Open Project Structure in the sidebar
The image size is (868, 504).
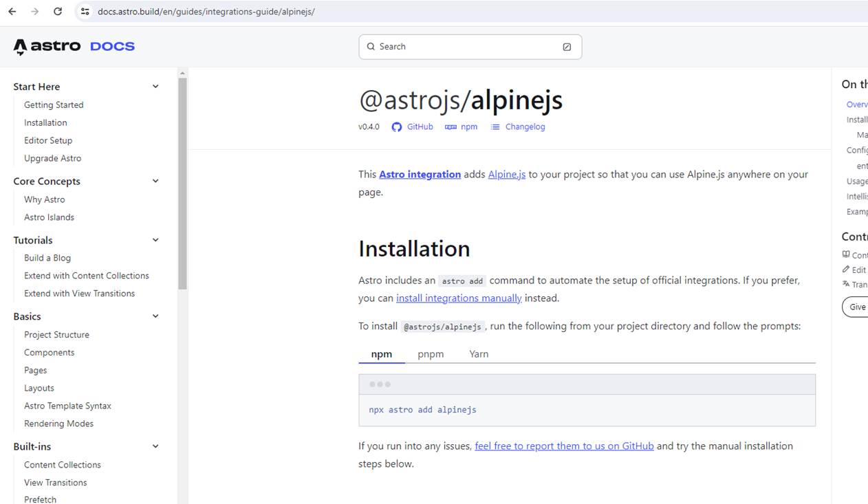[x=56, y=336]
